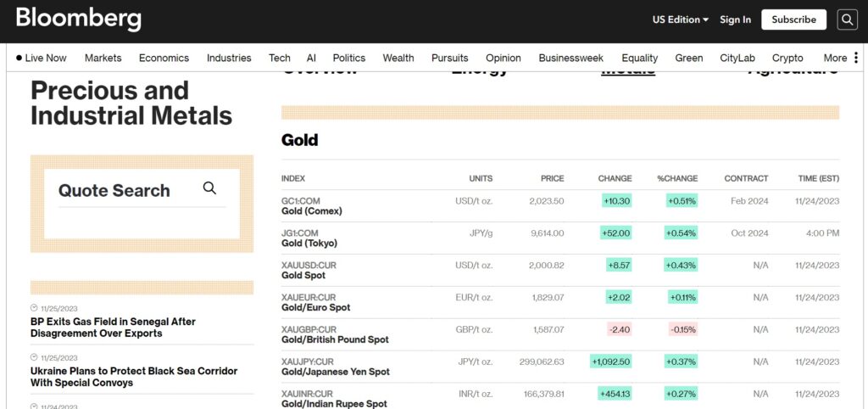Click the Subscribe button
This screenshot has height=409, width=868.
point(793,20)
